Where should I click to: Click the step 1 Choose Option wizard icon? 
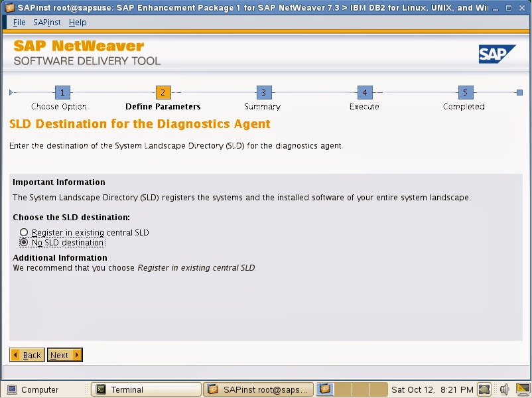point(62,93)
